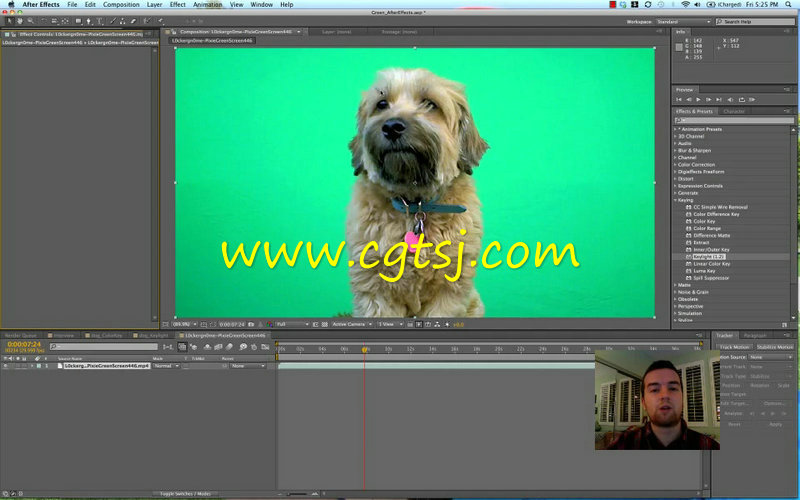Click the Wi-Fi icon in macOS menu bar
Image resolution: width=800 pixels, height=500 pixels.
[x=685, y=5]
